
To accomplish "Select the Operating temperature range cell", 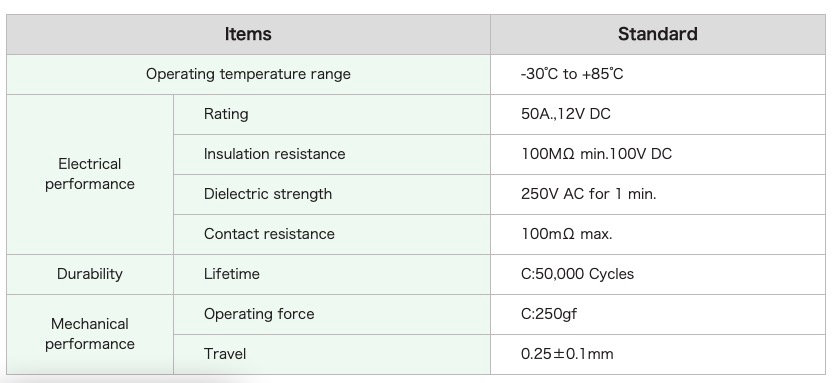I will pyautogui.click(x=248, y=74).
